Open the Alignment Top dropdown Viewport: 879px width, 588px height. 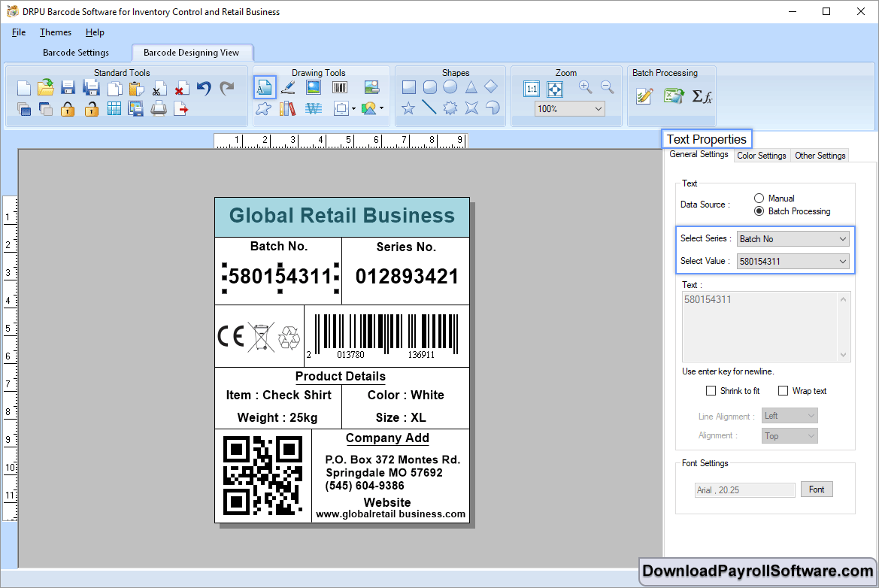790,436
